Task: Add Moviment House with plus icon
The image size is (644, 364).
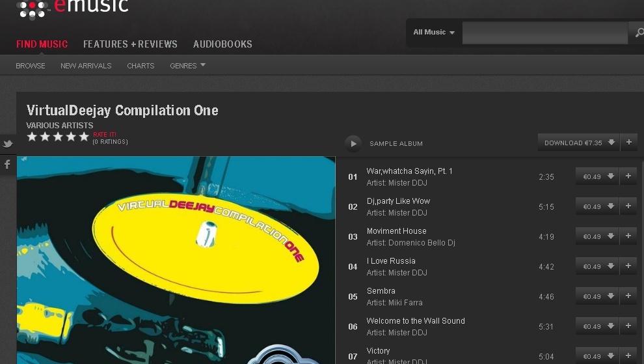Action: (x=628, y=236)
